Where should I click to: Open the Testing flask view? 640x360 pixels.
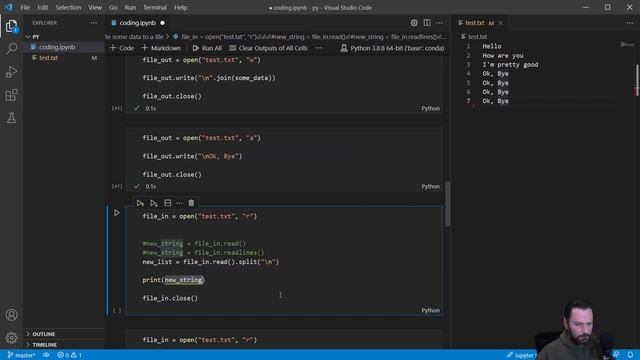click(11, 118)
